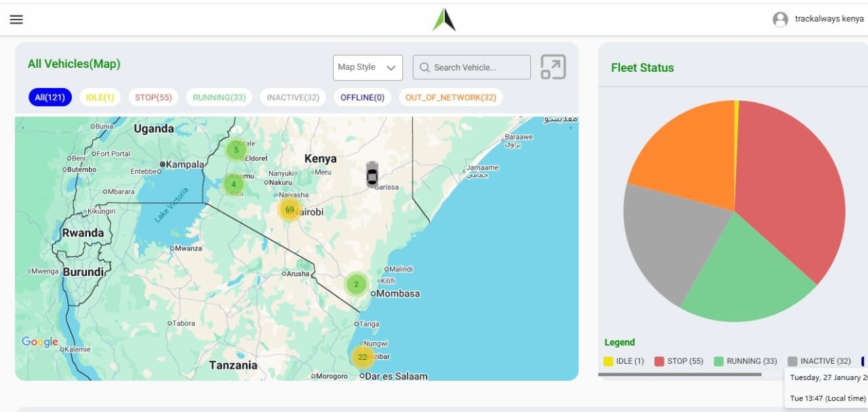
Task: Click the user profile avatar icon
Action: click(779, 19)
